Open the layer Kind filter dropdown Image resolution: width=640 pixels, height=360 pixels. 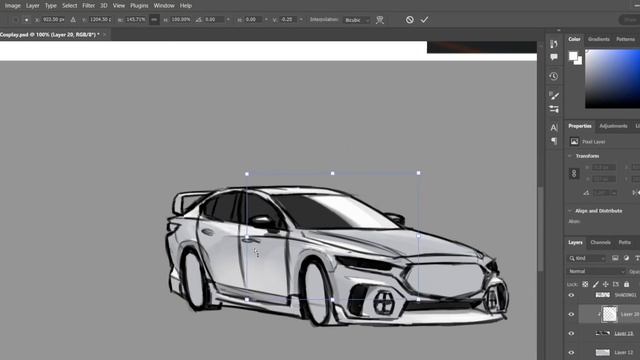tap(587, 258)
